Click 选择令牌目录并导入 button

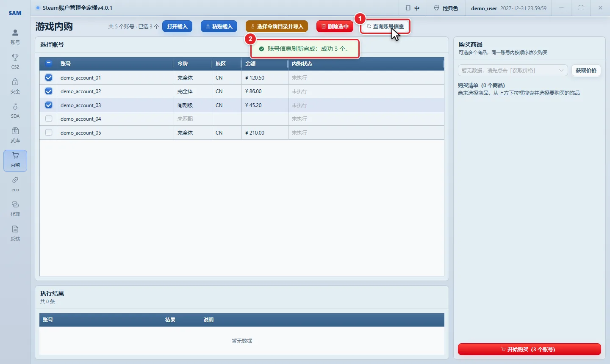click(277, 26)
